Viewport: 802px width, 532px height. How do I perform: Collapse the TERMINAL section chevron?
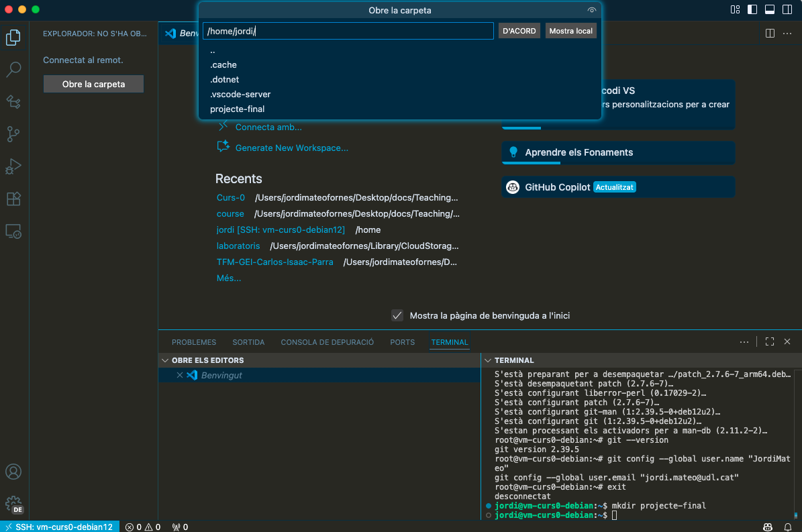[488, 360]
